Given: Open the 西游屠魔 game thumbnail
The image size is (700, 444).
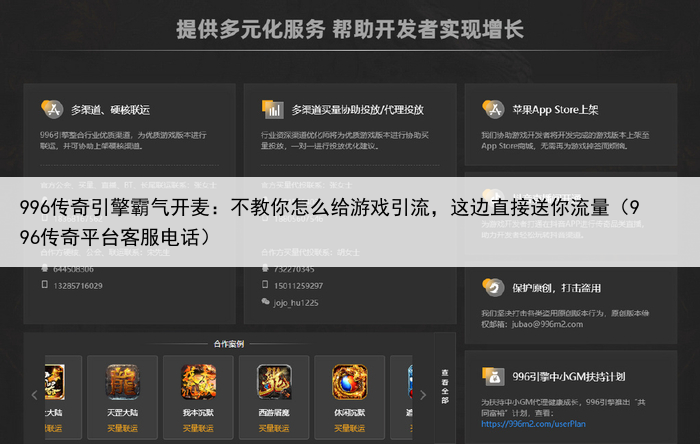Looking at the screenshot, I should point(274,382).
